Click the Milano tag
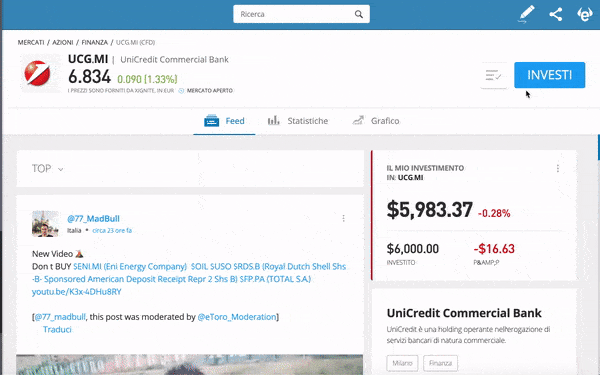 pyautogui.click(x=402, y=363)
